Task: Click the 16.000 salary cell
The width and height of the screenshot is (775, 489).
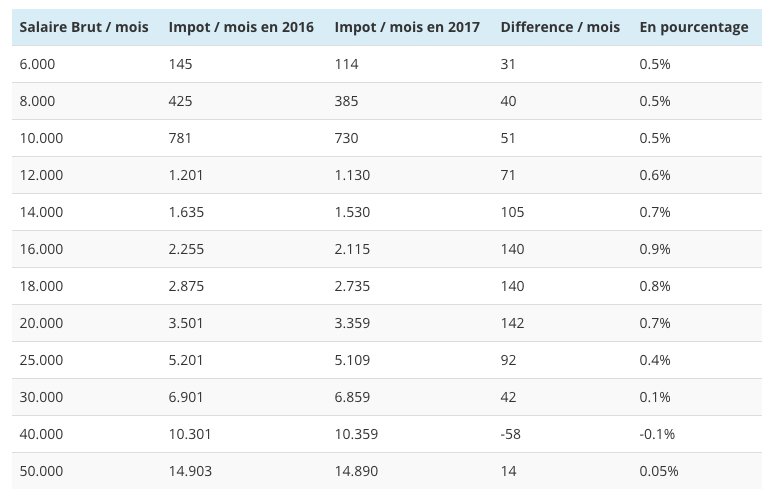Action: click(x=41, y=249)
